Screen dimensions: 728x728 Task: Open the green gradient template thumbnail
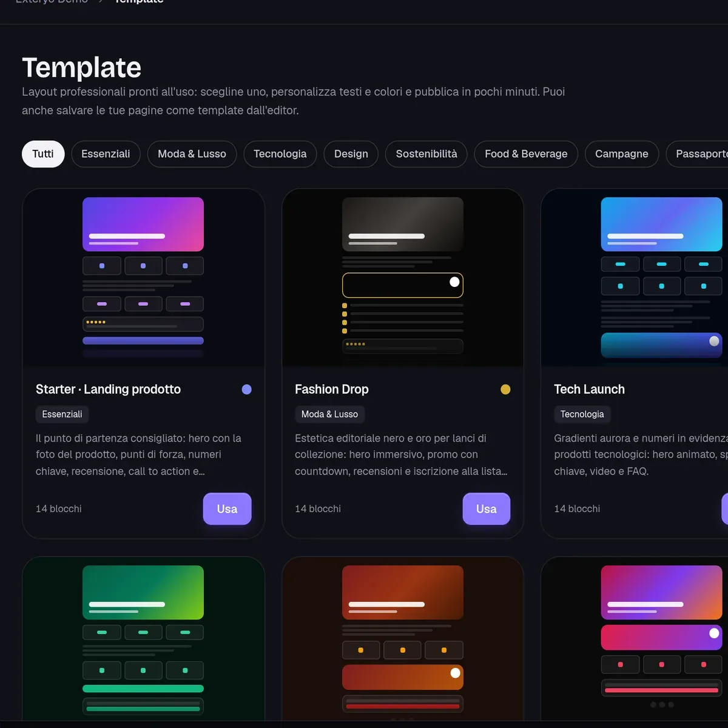pyautogui.click(x=143, y=639)
